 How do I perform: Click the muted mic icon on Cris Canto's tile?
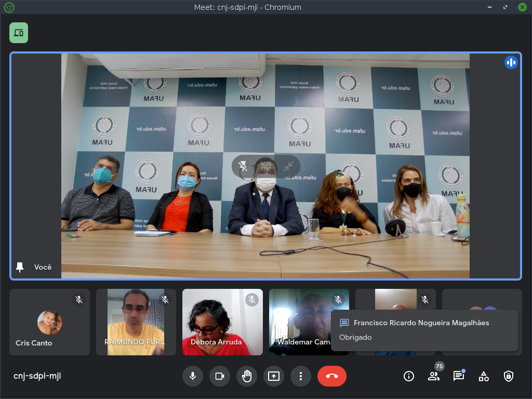pos(79,300)
